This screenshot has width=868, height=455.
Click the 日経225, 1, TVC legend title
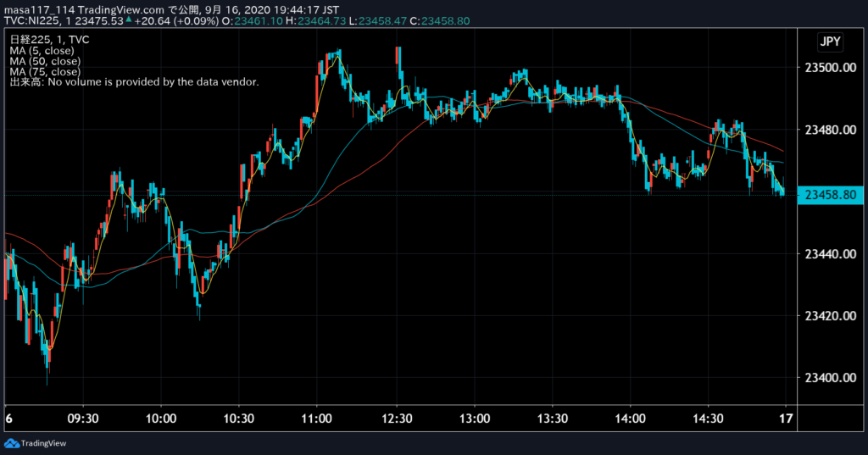[x=49, y=40]
